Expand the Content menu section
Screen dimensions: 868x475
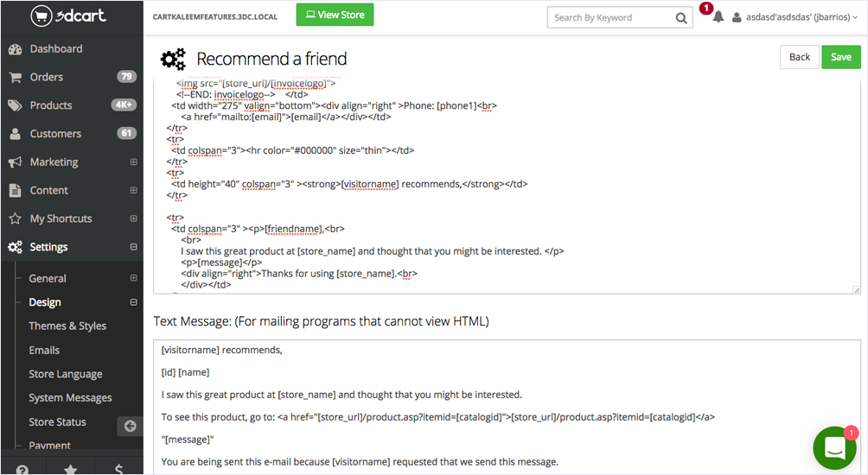point(133,190)
